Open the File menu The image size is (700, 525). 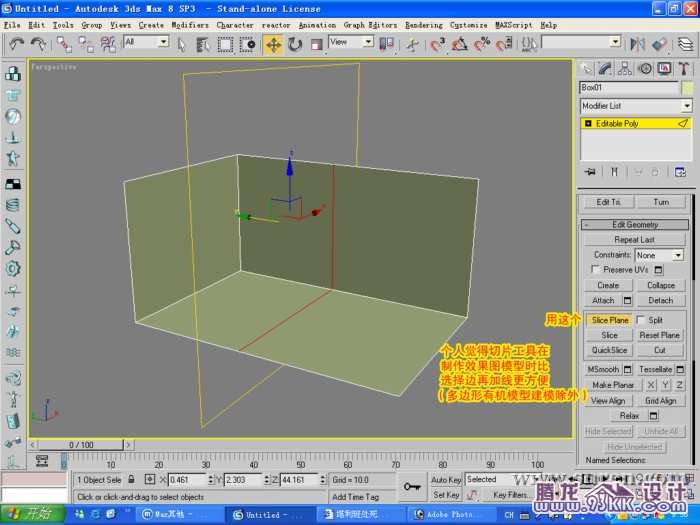coord(12,25)
